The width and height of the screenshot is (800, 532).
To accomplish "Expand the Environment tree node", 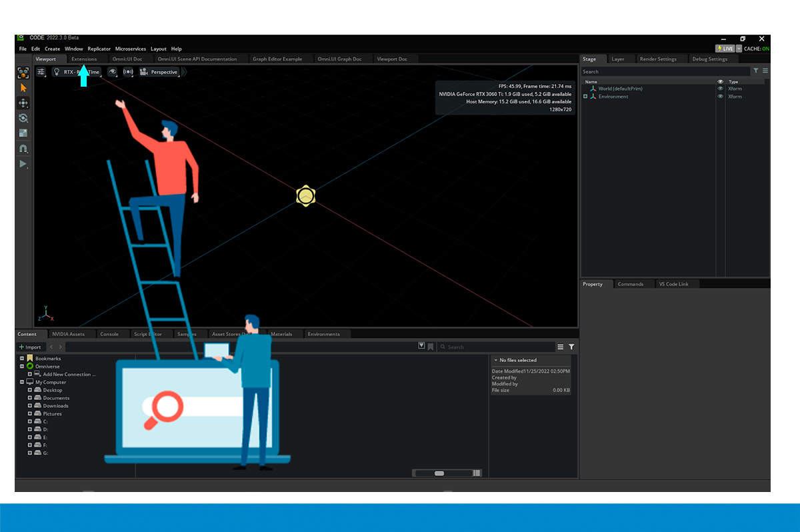I will [x=585, y=97].
